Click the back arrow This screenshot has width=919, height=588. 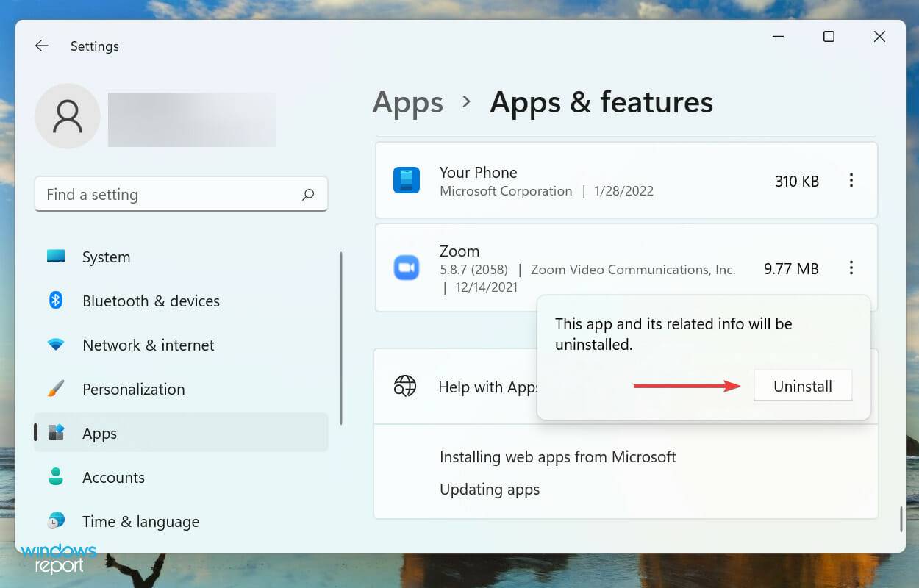pyautogui.click(x=41, y=46)
